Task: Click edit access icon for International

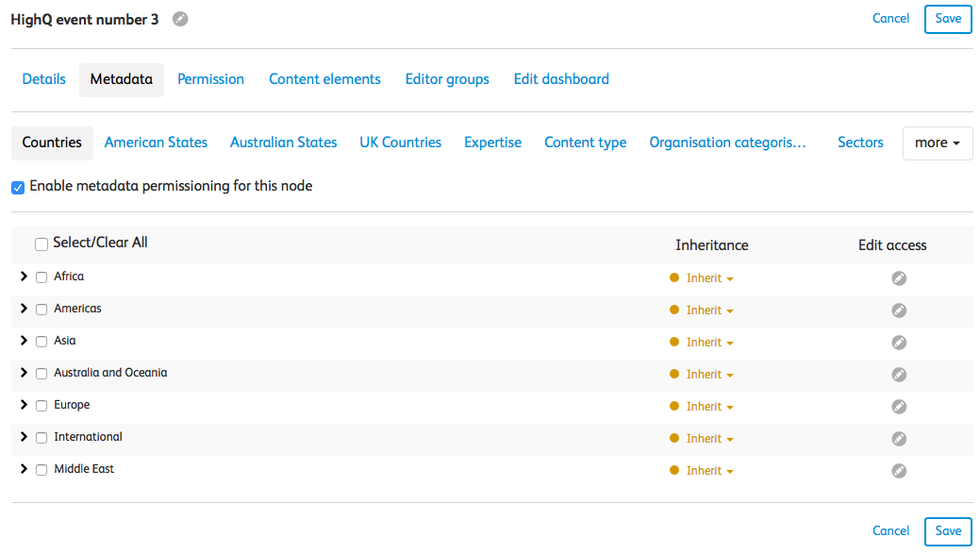Action: (x=899, y=439)
